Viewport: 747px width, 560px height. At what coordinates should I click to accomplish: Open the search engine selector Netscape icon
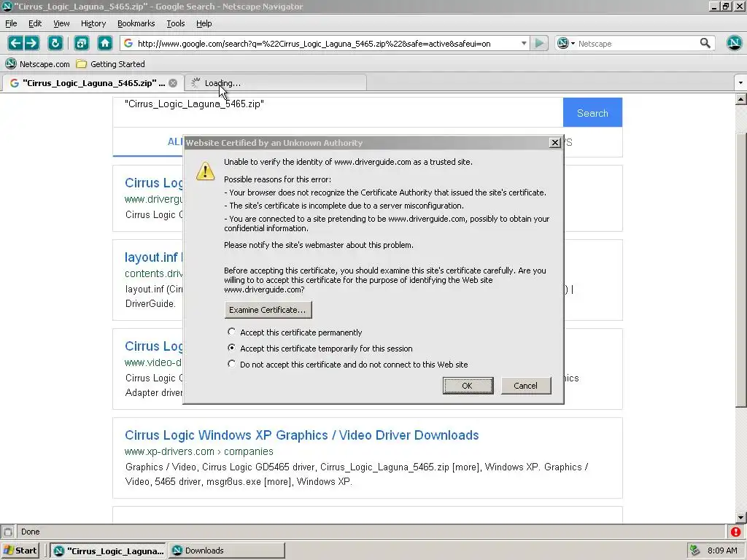coord(565,43)
